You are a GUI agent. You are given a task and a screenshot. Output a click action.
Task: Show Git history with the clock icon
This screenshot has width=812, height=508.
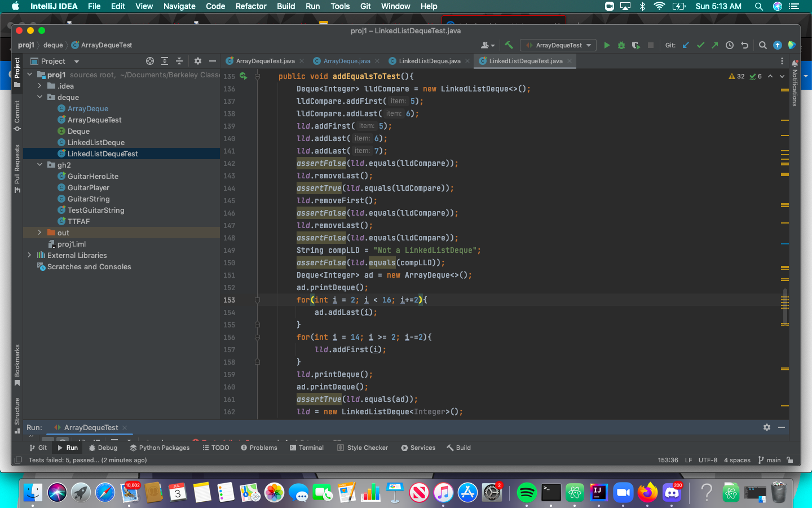pyautogui.click(x=730, y=45)
